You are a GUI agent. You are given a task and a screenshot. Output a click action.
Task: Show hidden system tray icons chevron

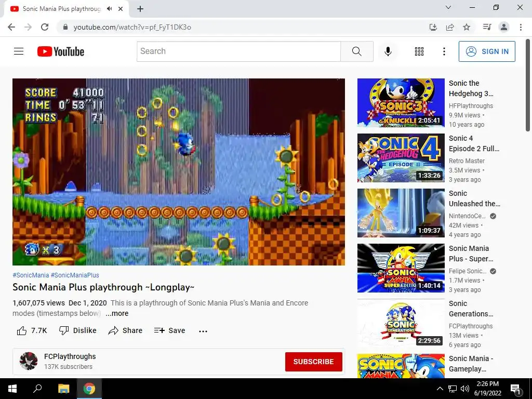coord(440,389)
